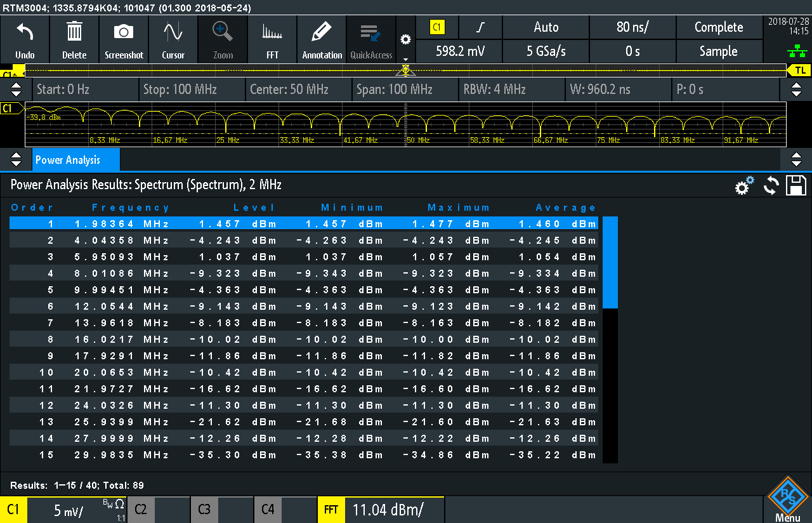Open power analysis settings gears icon
The height and width of the screenshot is (523, 812).
point(744,186)
